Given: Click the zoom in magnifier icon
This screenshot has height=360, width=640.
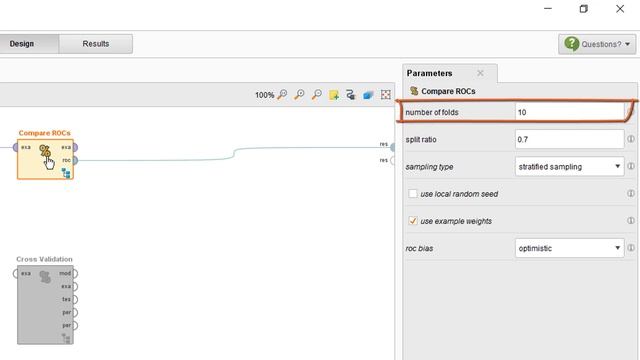Looking at the screenshot, I should tap(299, 95).
